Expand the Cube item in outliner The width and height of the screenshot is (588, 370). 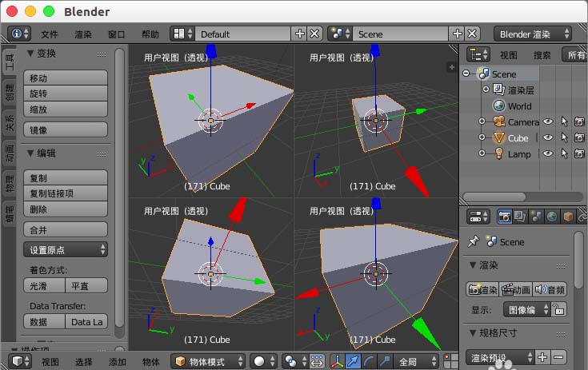click(482, 137)
